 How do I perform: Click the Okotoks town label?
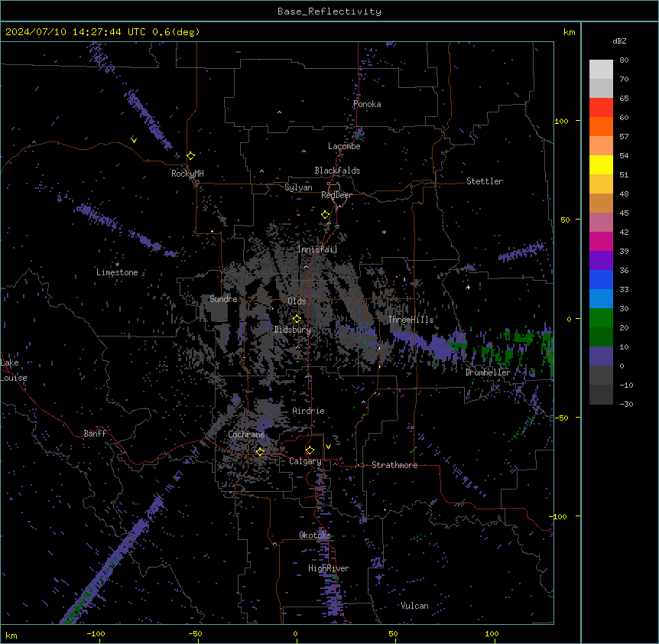[315, 535]
